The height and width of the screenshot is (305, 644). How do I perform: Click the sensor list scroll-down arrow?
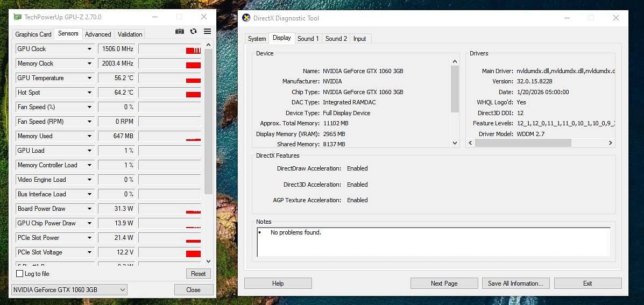pyautogui.click(x=208, y=261)
